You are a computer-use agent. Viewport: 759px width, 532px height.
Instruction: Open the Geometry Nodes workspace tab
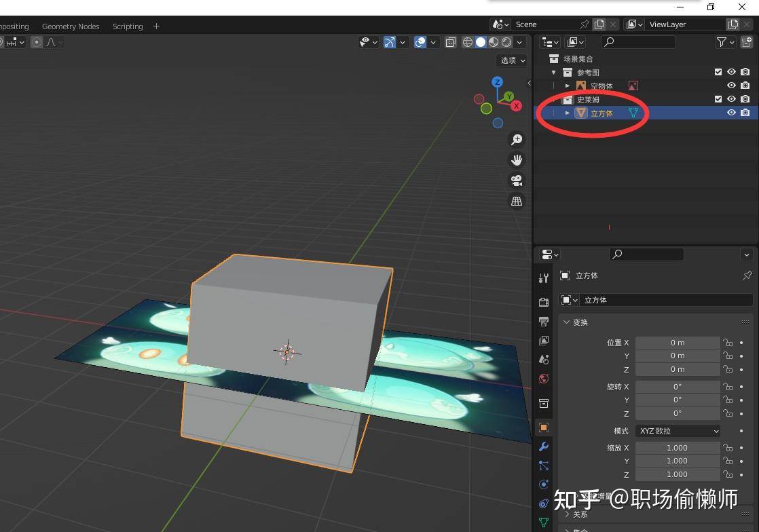tap(71, 26)
